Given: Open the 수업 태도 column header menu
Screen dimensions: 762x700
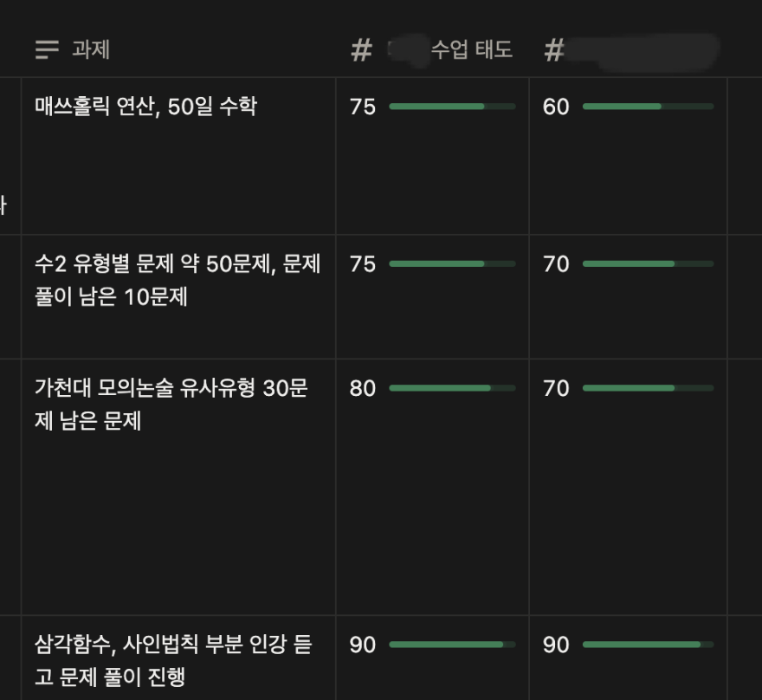Looking at the screenshot, I should [x=471, y=50].
